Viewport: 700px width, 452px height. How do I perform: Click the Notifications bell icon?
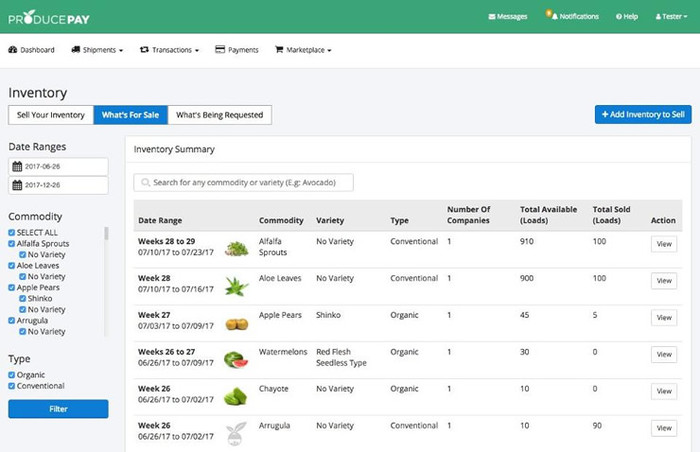point(550,16)
